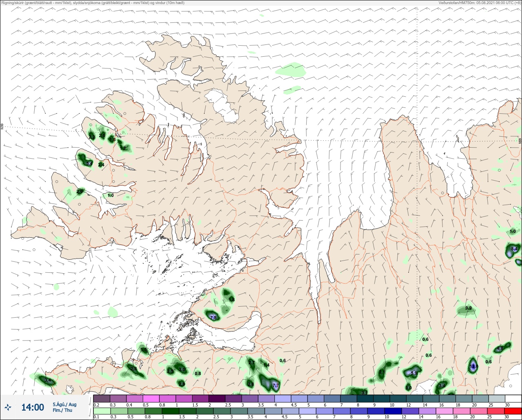Click the white swatch ending the upper legend row
This screenshot has height=420, width=522.
click(513, 399)
